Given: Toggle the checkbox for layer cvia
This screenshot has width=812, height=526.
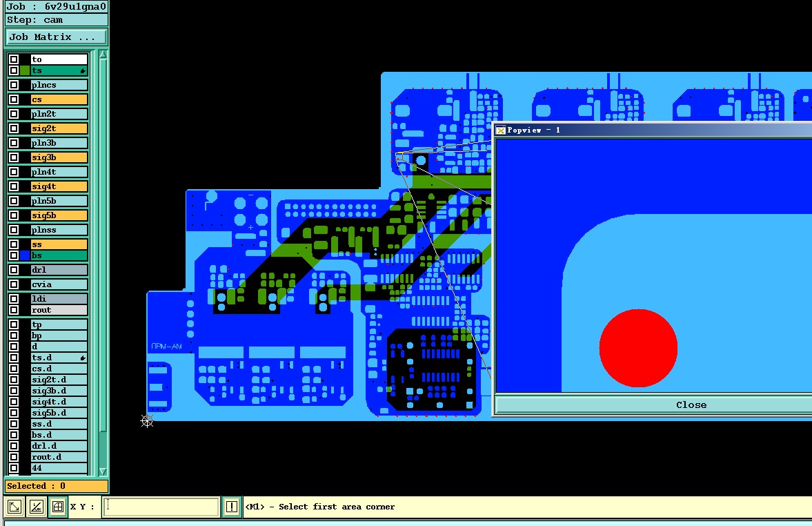Looking at the screenshot, I should [14, 284].
